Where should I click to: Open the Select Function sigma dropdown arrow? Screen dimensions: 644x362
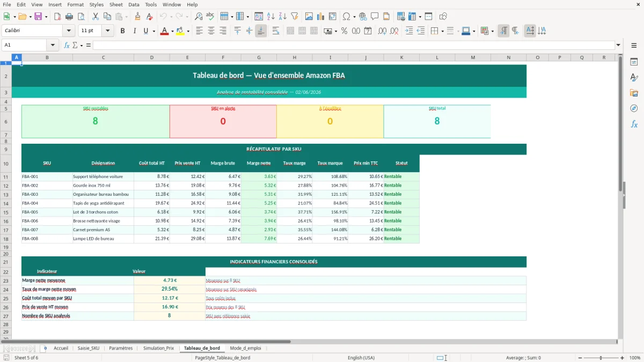point(82,45)
